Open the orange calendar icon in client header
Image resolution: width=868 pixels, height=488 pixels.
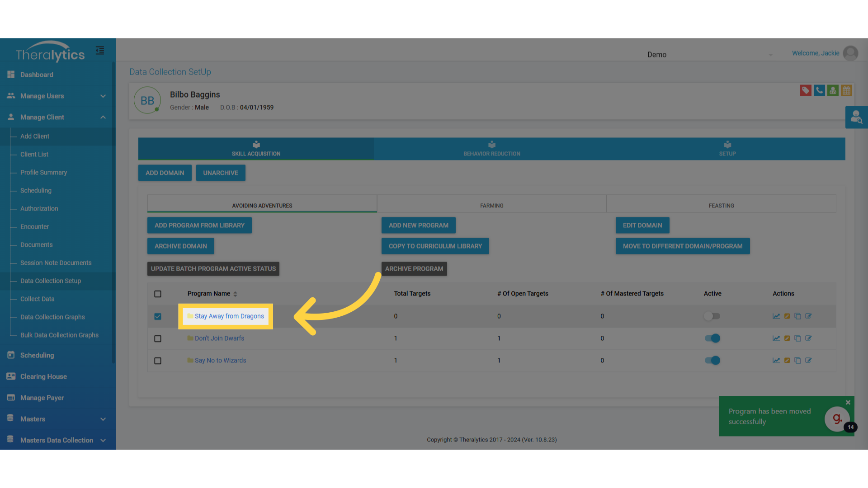click(x=846, y=90)
